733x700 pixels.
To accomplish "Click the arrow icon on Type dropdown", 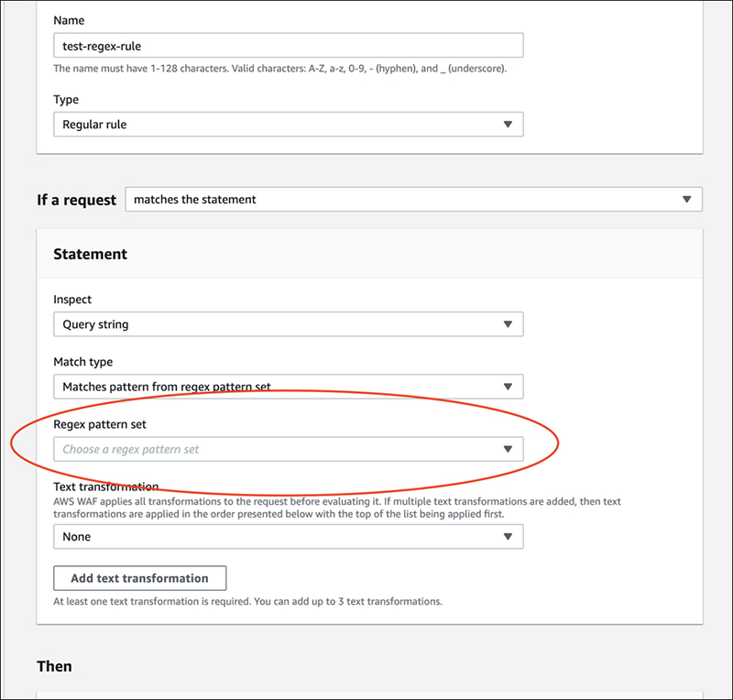I will coord(508,125).
